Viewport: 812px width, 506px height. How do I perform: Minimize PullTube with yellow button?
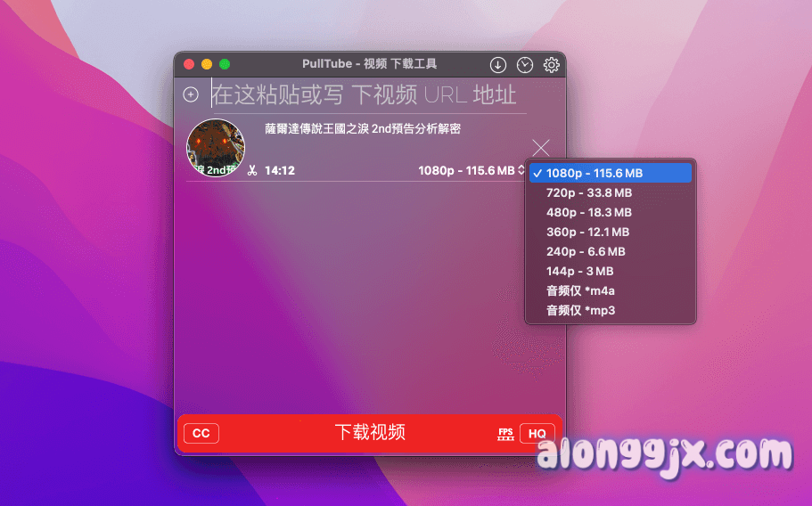207,64
